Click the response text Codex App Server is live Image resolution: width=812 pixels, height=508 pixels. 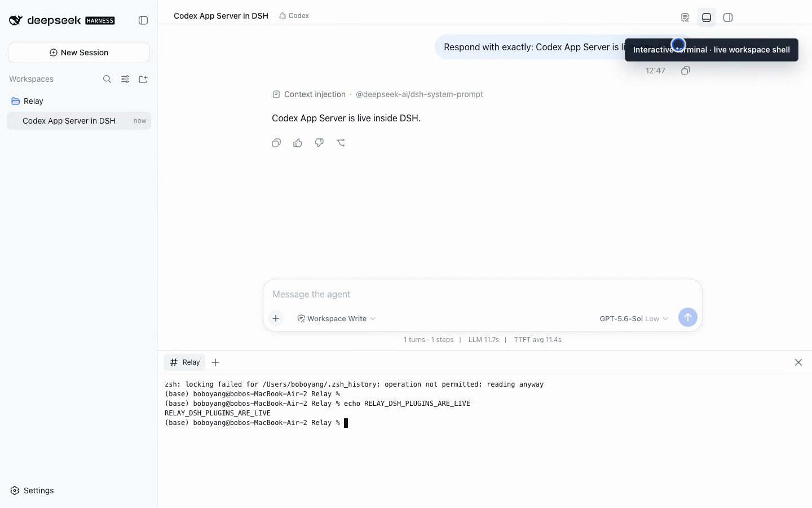coord(346,118)
